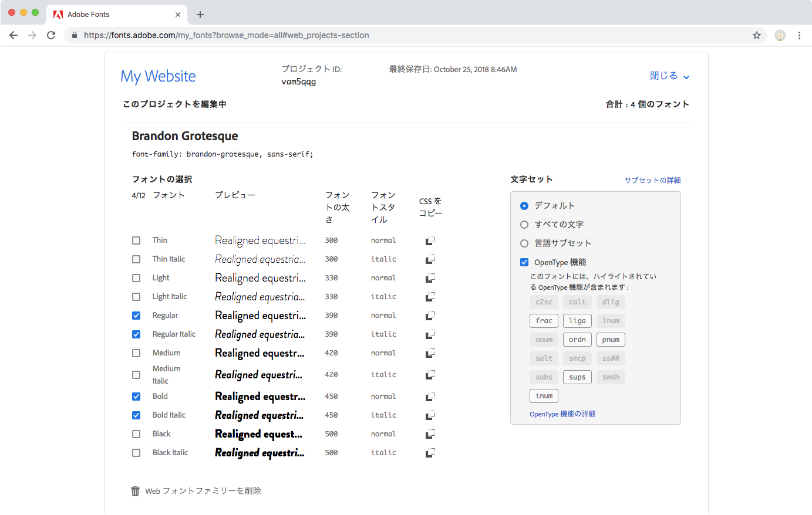This screenshot has width=812, height=515.
Task: Disable the OpenType 機能 checkbox
Action: [x=524, y=262]
